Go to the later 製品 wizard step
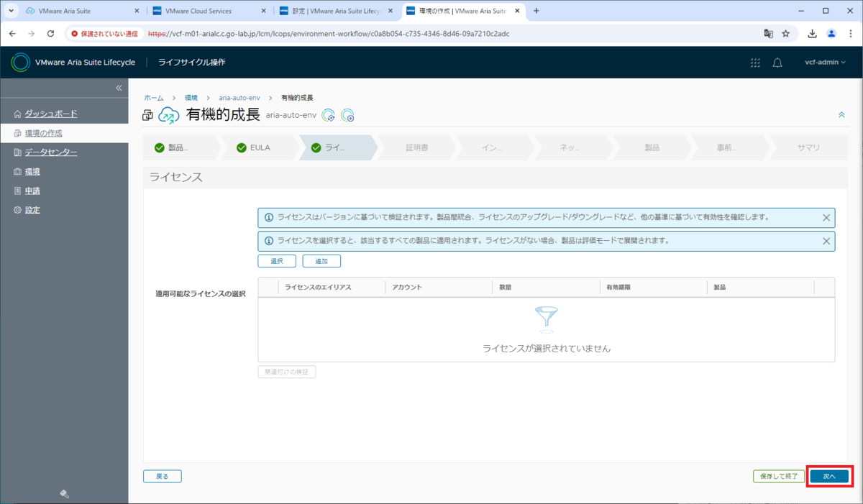The height and width of the screenshot is (504, 863). 652,147
